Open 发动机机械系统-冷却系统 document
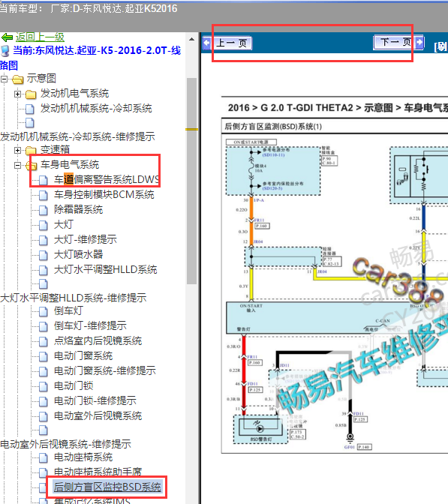448x504 pixels. 96,108
